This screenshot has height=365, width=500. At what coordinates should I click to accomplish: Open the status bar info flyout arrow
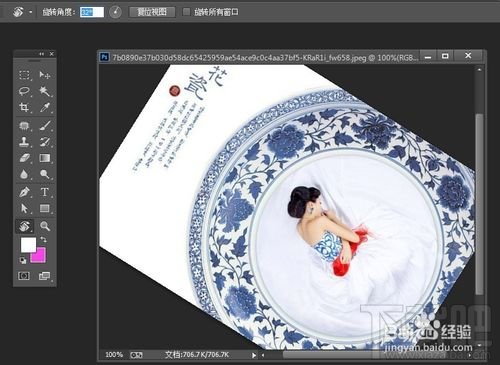(x=254, y=355)
